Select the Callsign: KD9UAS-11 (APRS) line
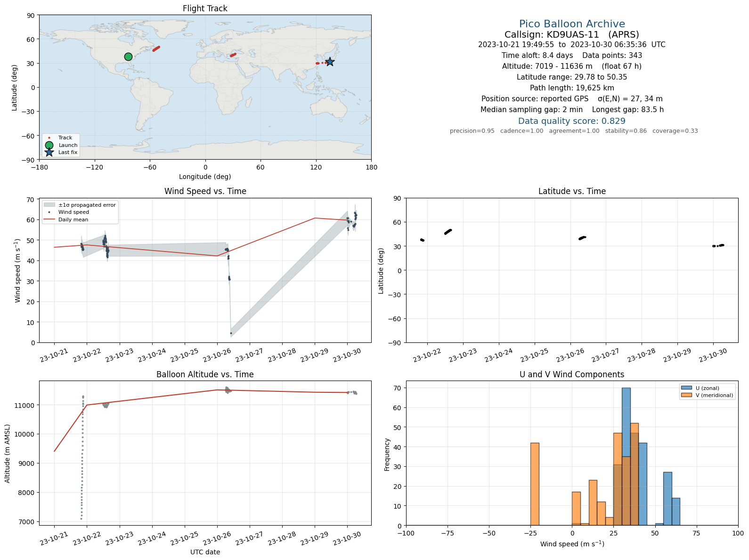Viewport: 749px width, 560px height. point(572,34)
